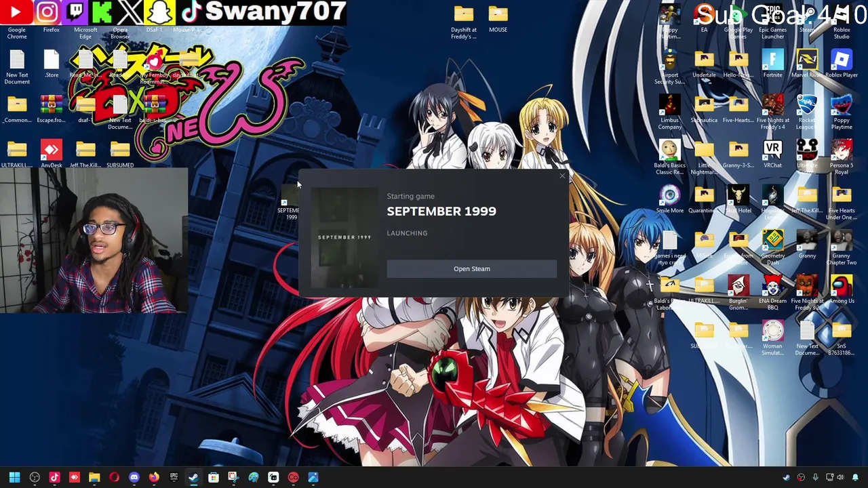Open Snipping Tool from taskbar
The width and height of the screenshot is (868, 488).
(x=233, y=477)
